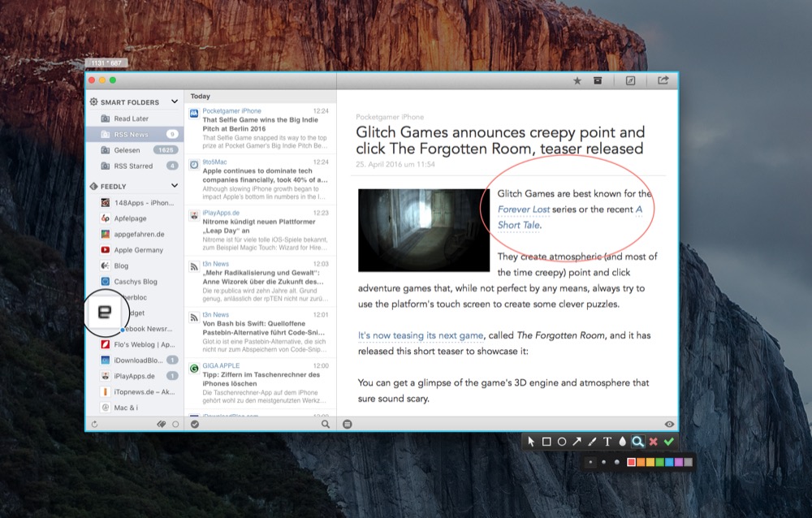Viewport: 812px width, 518px height.
Task: Open the Gelesen folder
Action: coord(135,150)
